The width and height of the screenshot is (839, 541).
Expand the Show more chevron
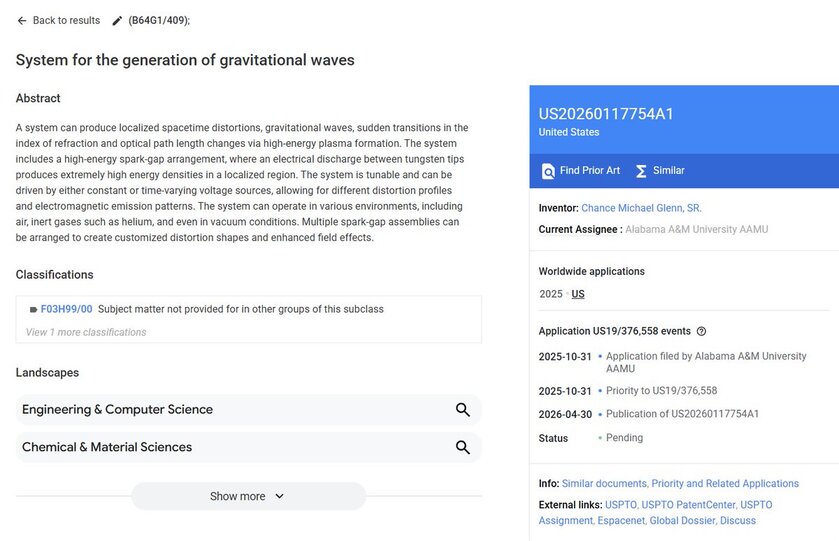coord(279,496)
